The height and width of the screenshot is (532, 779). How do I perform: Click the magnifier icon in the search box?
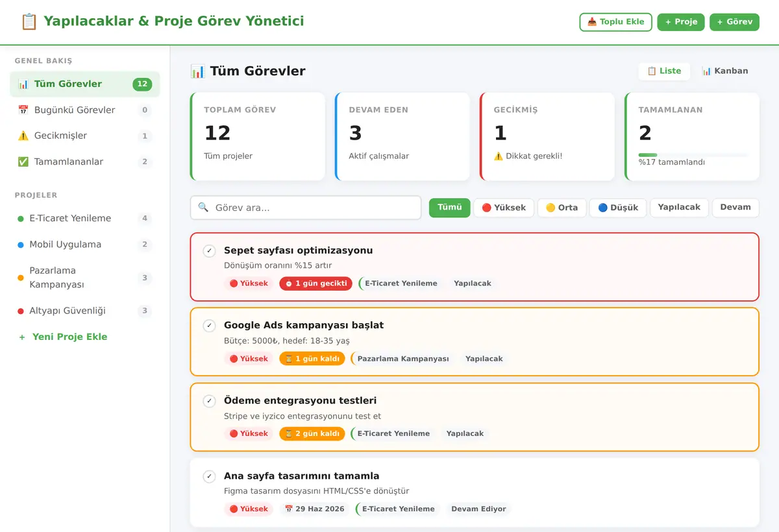point(203,208)
